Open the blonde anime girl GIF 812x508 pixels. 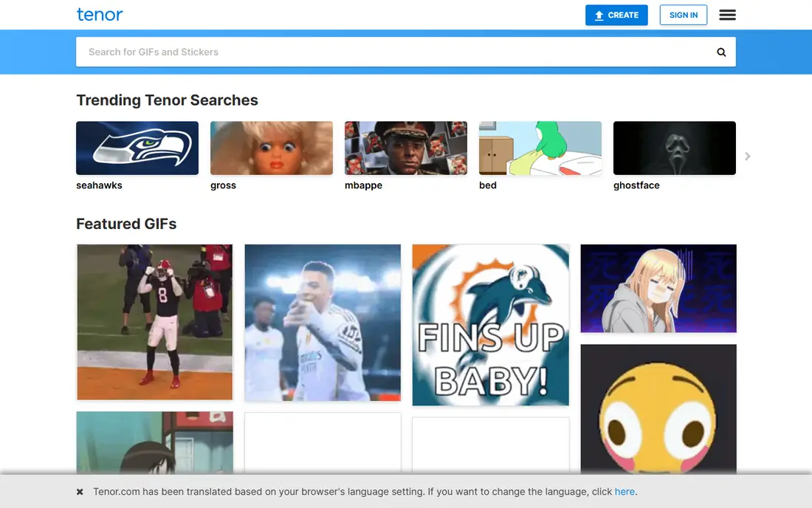click(658, 289)
